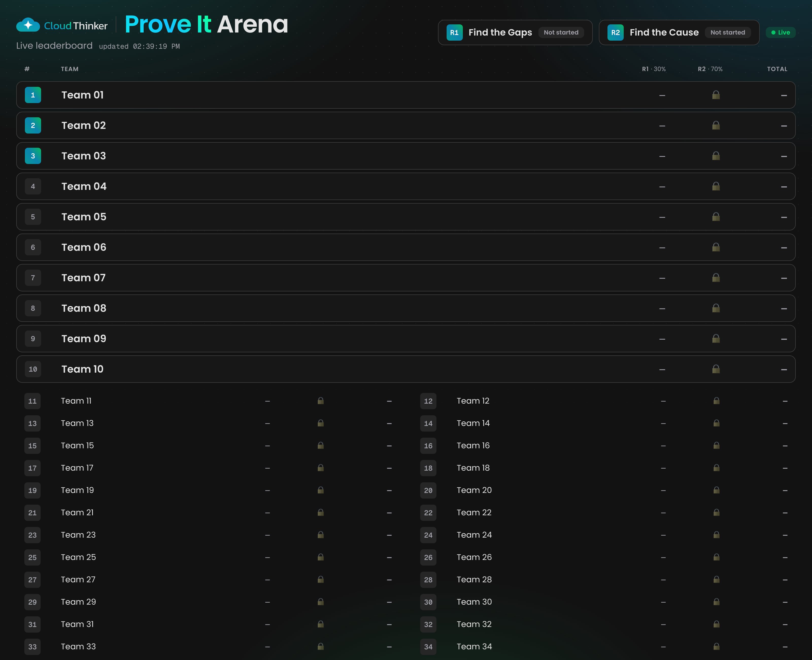Click the R2 lock icon for Team 05
Image resolution: width=812 pixels, height=660 pixels.
(x=716, y=217)
